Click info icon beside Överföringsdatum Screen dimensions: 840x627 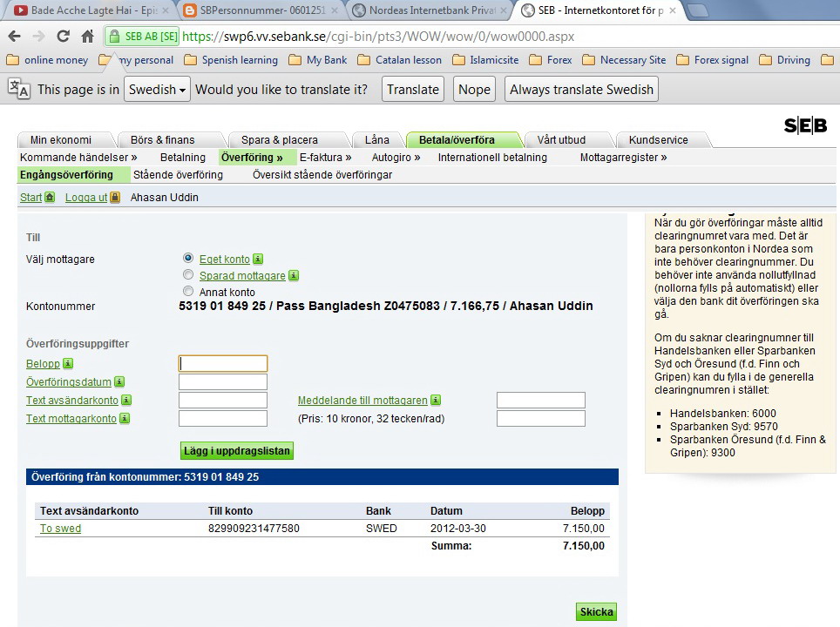(119, 381)
